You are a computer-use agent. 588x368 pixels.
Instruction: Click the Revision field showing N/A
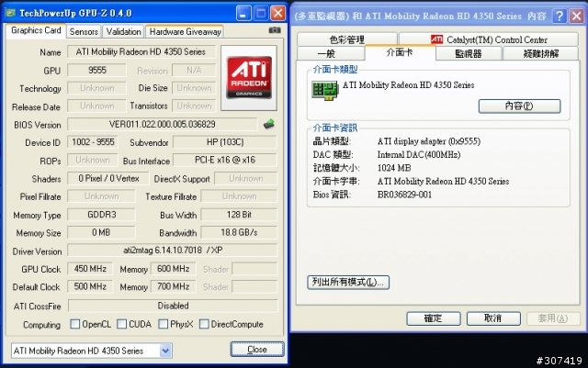[x=194, y=70]
